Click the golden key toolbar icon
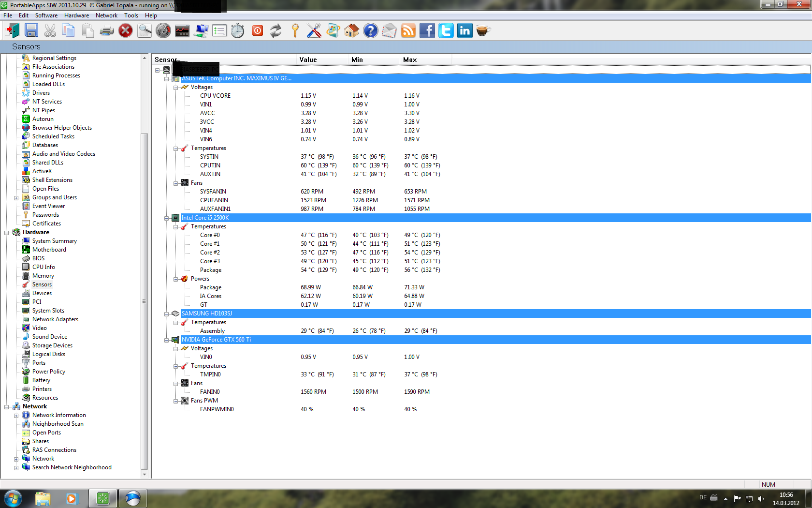Viewport: 812px width, 508px height. [295, 31]
